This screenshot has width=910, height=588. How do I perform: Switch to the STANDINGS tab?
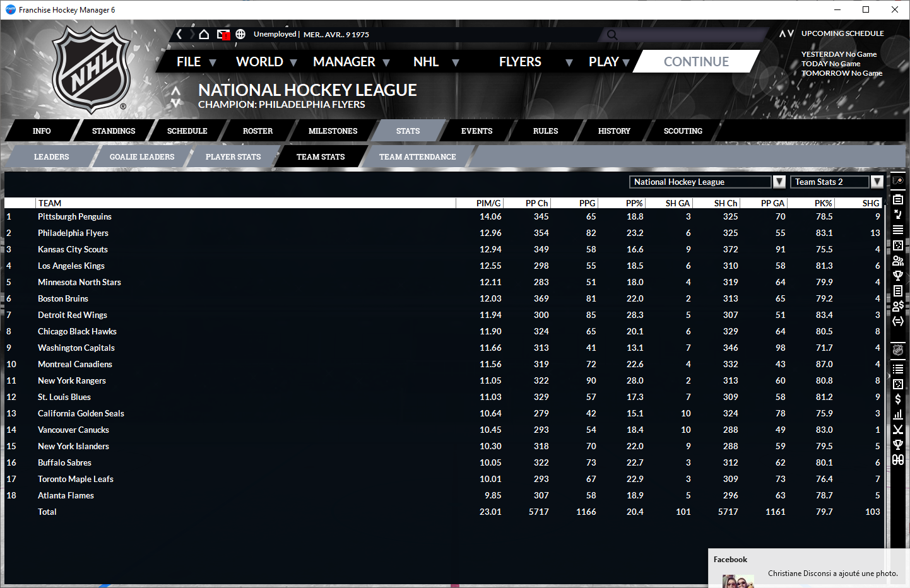[x=114, y=131]
